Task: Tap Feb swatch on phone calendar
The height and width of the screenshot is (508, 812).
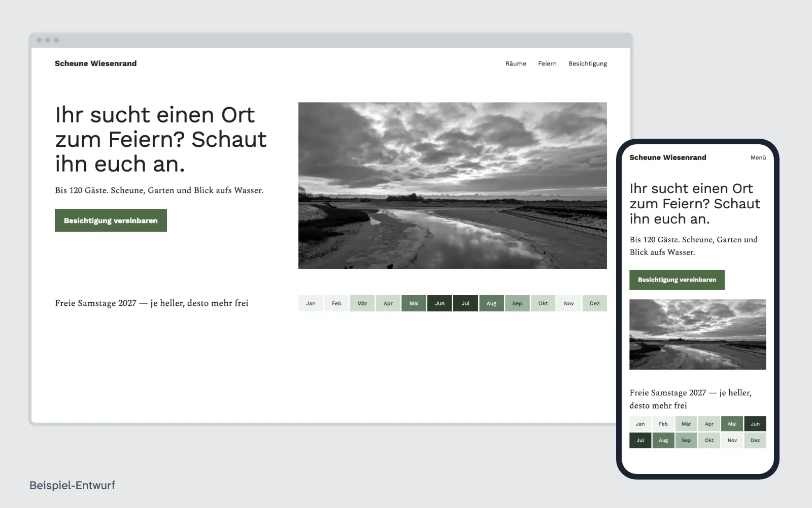Action: [663, 424]
